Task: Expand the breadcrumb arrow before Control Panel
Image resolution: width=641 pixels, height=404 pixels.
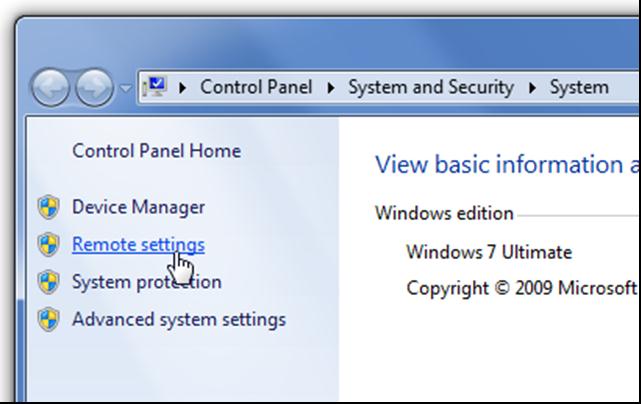Action: 182,87
